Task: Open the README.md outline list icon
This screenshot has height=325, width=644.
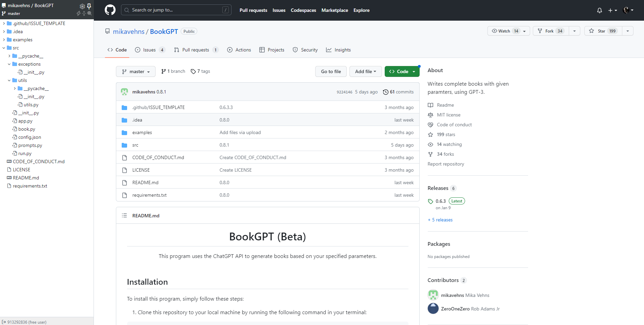Action: click(x=124, y=215)
